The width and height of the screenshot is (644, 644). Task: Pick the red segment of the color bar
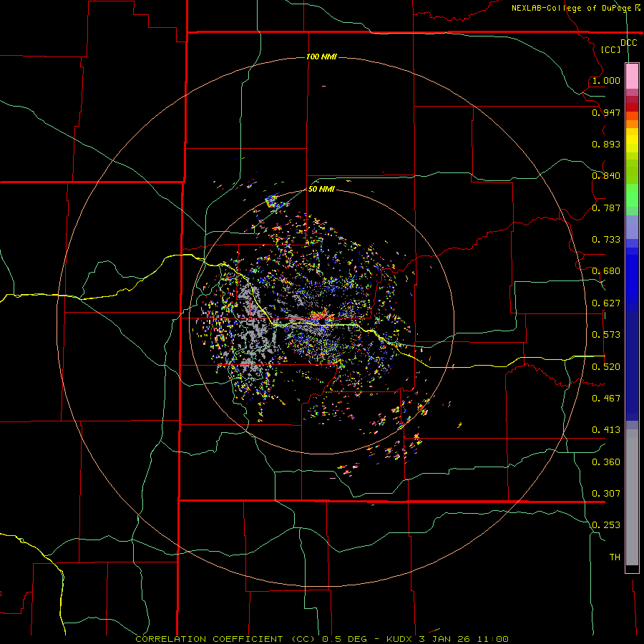click(x=632, y=107)
